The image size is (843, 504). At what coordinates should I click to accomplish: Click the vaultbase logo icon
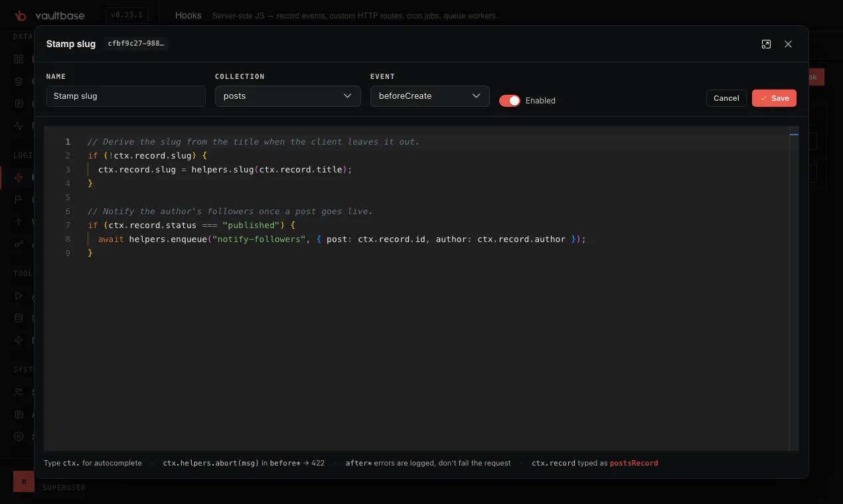point(21,15)
